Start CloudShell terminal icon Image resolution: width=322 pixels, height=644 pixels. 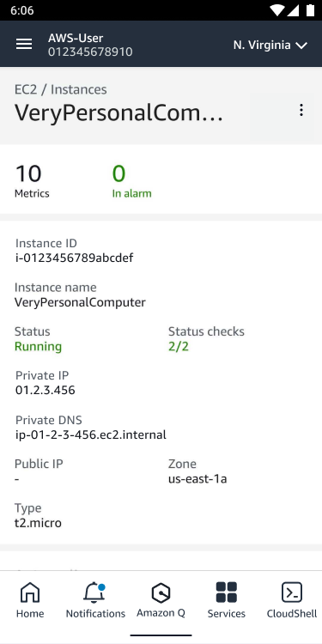tap(292, 592)
